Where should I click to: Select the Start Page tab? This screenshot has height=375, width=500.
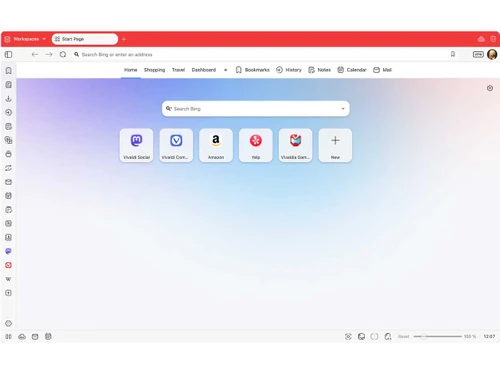85,39
